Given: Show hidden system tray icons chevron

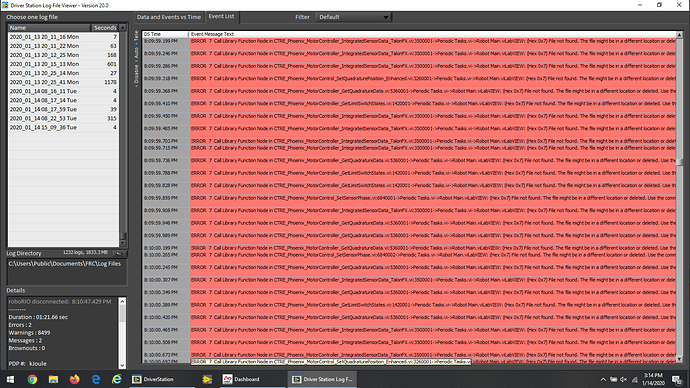Looking at the screenshot, I should (603, 379).
